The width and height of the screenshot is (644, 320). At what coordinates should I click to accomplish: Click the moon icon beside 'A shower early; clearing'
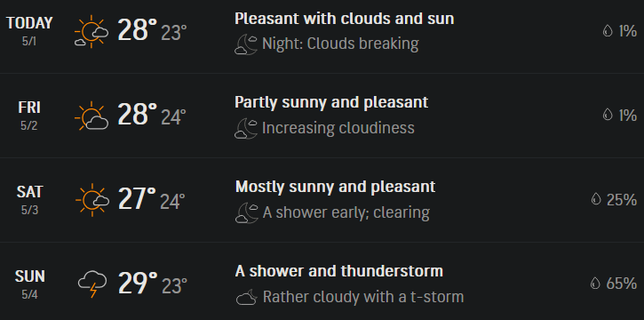[247, 213]
